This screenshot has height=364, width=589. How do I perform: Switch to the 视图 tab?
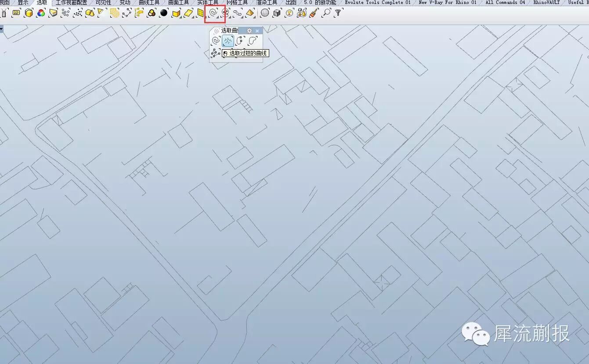point(4,3)
